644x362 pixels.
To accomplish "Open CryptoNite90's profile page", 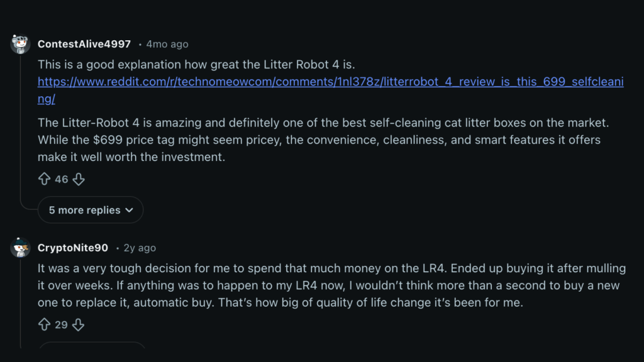I will [x=72, y=248].
